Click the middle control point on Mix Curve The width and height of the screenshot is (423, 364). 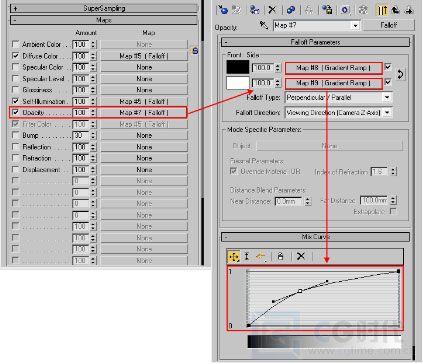click(300, 291)
